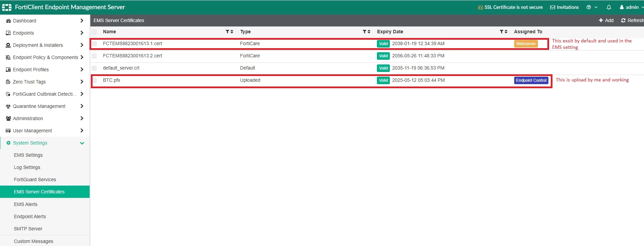Image resolution: width=644 pixels, height=246 pixels.
Task: Sort the Name column
Action: (232, 32)
